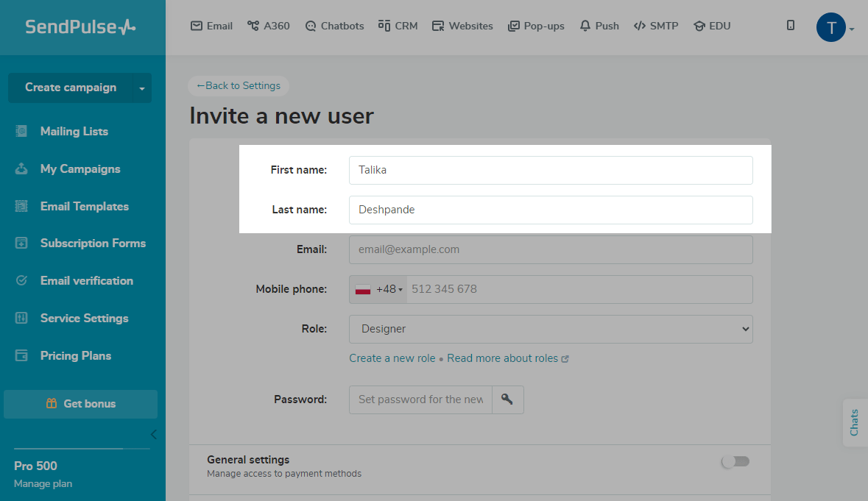Click the Create a new role link
Screen dimensions: 868x501
click(392, 358)
